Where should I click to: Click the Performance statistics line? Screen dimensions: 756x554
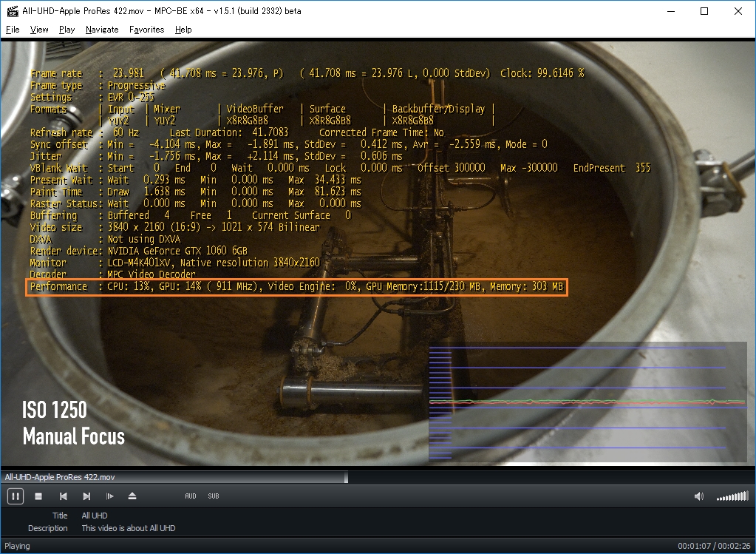296,287
